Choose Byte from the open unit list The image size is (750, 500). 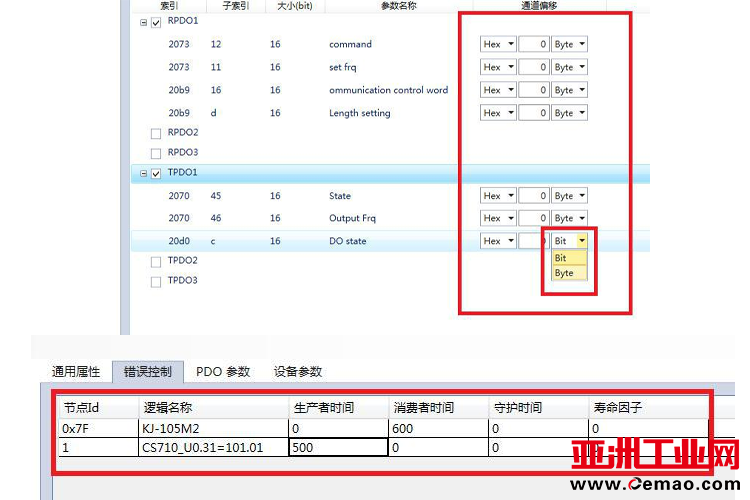[569, 273]
